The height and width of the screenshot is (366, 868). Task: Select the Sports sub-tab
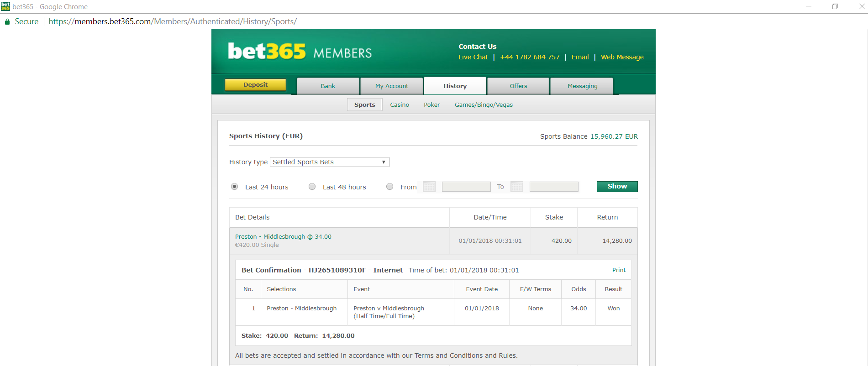tap(365, 105)
